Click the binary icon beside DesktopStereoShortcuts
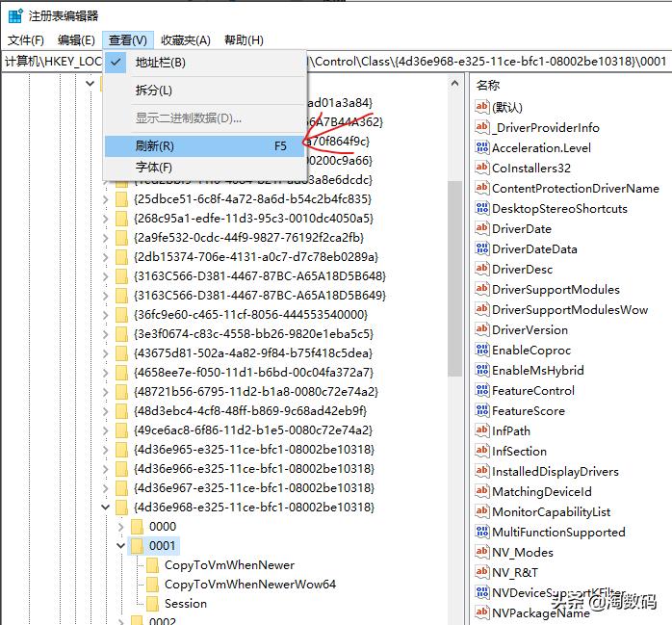Viewport: 672px width, 625px height. [481, 208]
